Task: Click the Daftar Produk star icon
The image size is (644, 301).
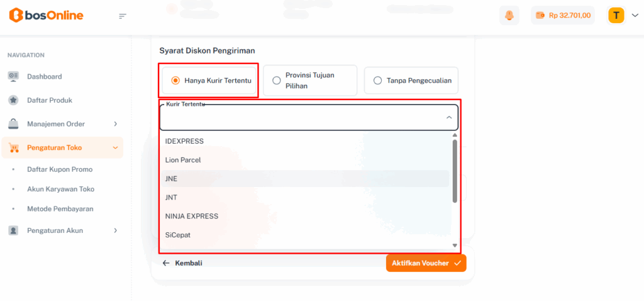Action: (13, 100)
